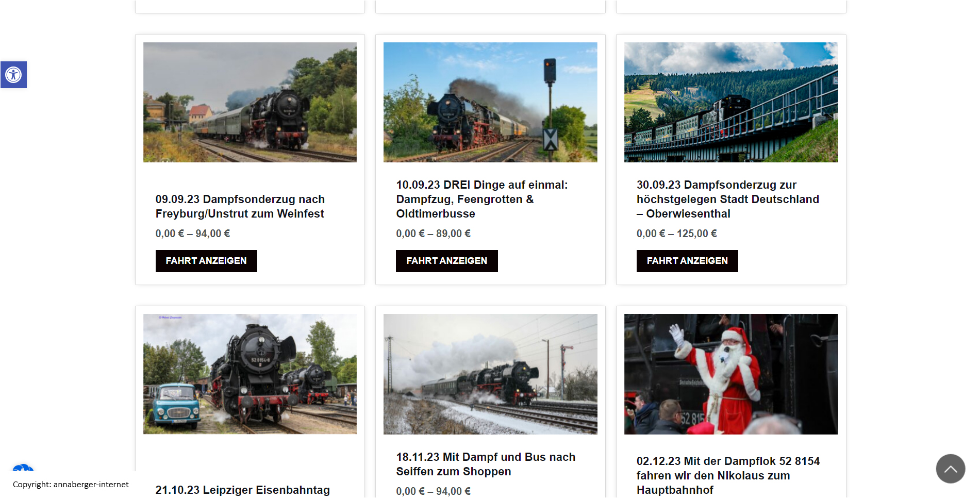Show trip for Freyburg/Unstrut Weinfest
Viewport: 980px width, 498px height.
tap(206, 261)
